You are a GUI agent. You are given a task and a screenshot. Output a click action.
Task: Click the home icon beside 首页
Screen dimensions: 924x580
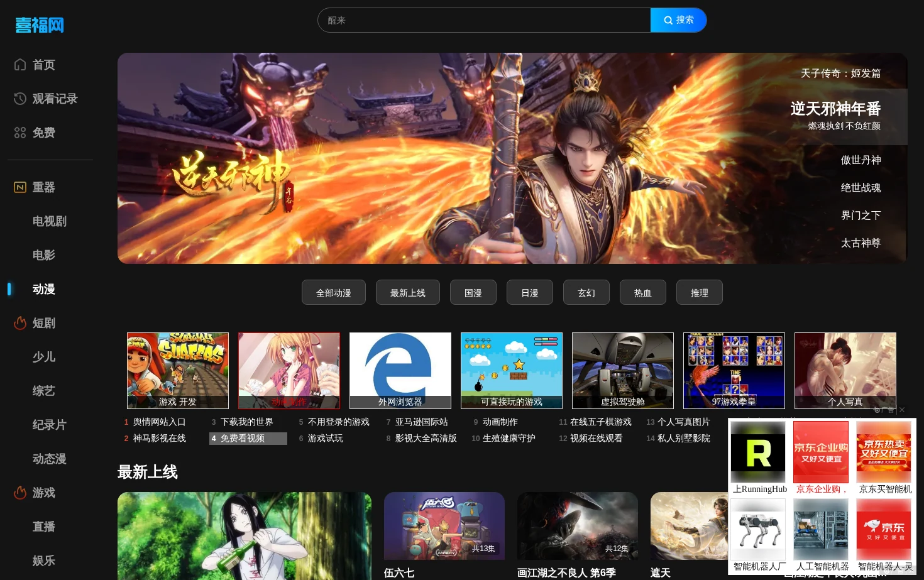tap(20, 65)
